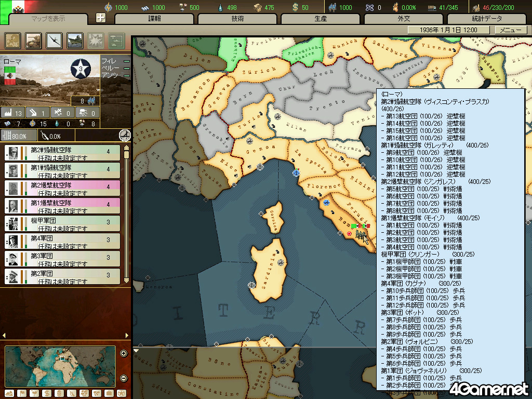
Task: Select 第3軍団 in the unit list
Action: 62,259
